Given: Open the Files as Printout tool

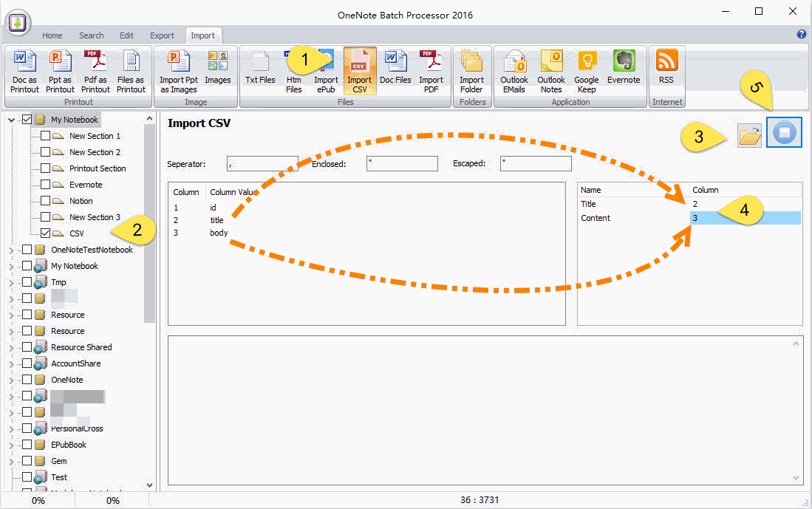Looking at the screenshot, I should 131,72.
